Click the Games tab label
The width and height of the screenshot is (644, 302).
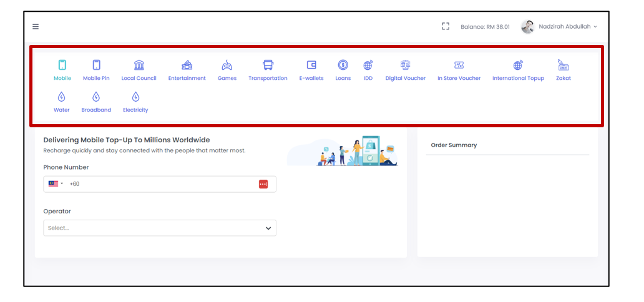[227, 78]
